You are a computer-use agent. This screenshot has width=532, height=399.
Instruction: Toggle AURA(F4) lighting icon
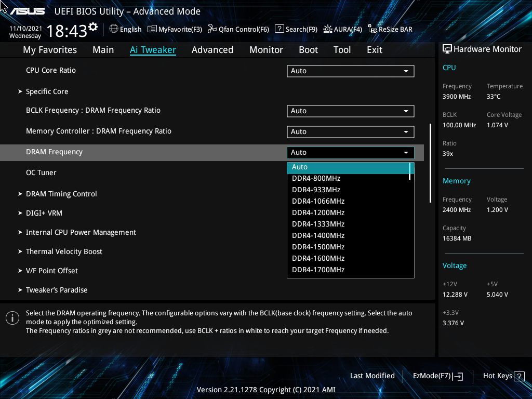[x=328, y=29]
